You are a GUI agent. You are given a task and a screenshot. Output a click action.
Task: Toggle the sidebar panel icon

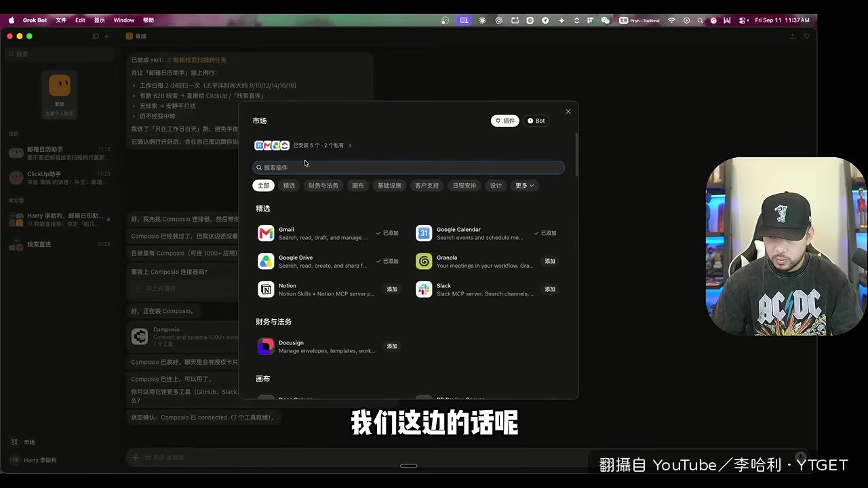point(96,36)
